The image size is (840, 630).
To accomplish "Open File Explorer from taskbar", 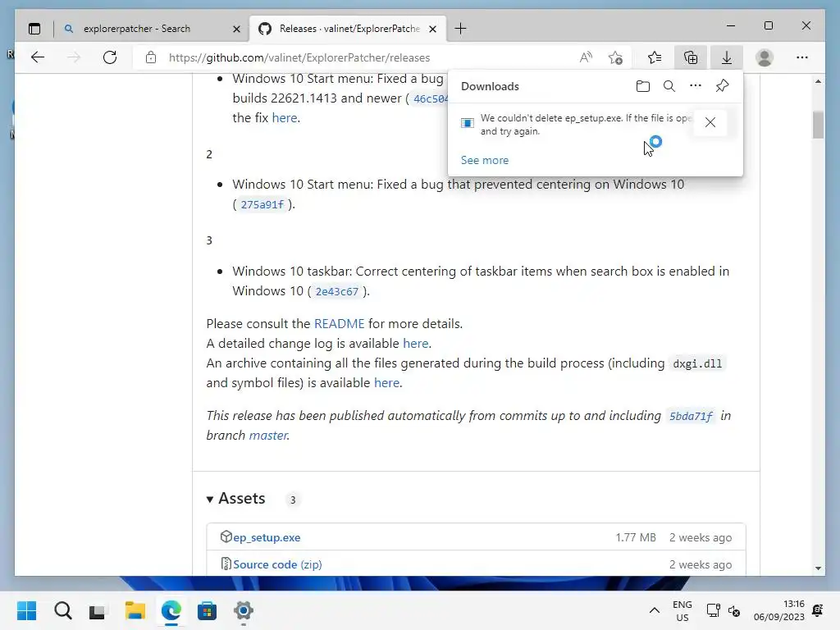I will tap(135, 610).
